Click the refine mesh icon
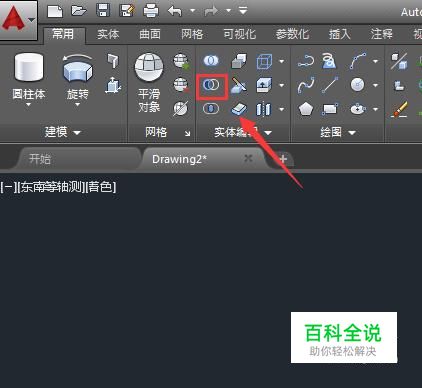 tap(181, 108)
